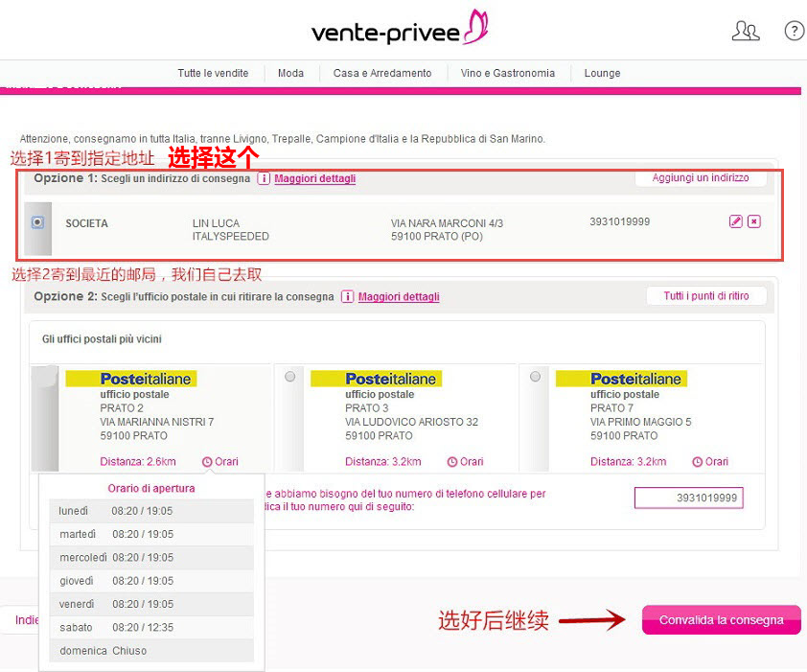Click Posteitaliane logo of PRATO 2 office
The height and width of the screenshot is (672, 807).
click(x=131, y=379)
